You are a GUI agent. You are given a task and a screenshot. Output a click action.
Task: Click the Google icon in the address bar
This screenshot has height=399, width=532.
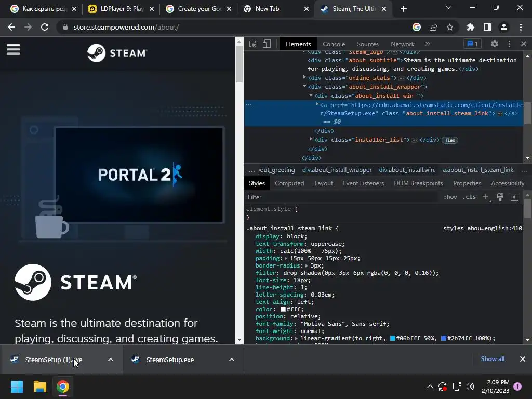[417, 27]
